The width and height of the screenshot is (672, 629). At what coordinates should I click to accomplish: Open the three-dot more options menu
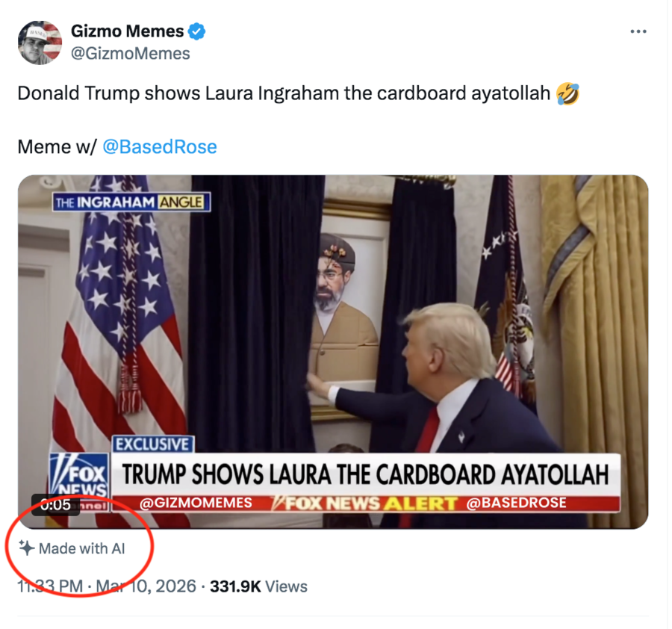tap(638, 31)
